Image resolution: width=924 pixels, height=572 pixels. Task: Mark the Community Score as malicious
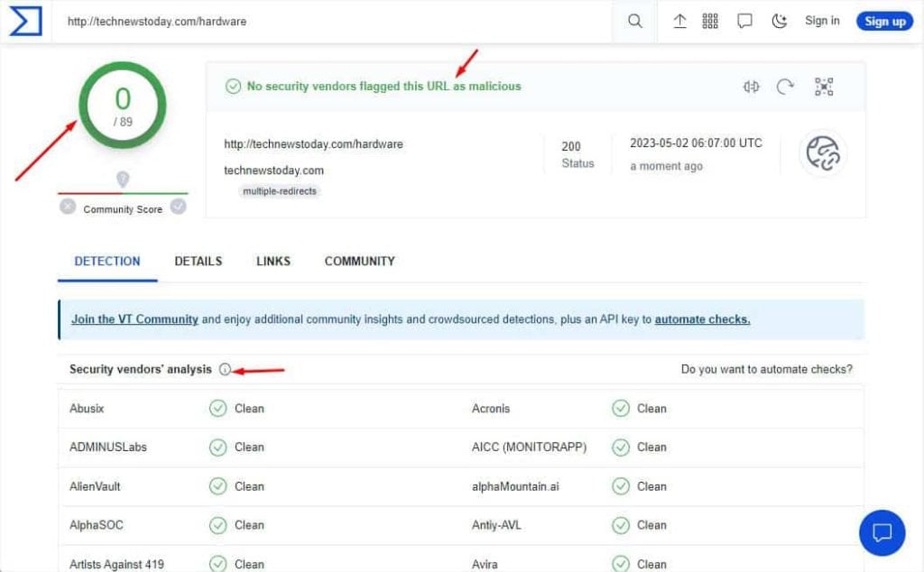click(x=68, y=207)
